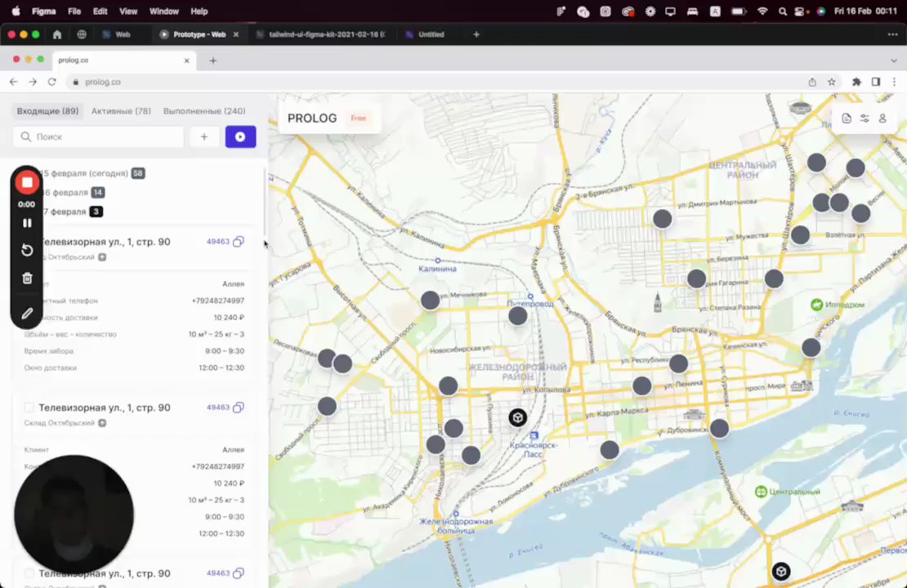Switch to Выполненные (240) tab
Screen dimensions: 907x588
pyautogui.click(x=204, y=111)
